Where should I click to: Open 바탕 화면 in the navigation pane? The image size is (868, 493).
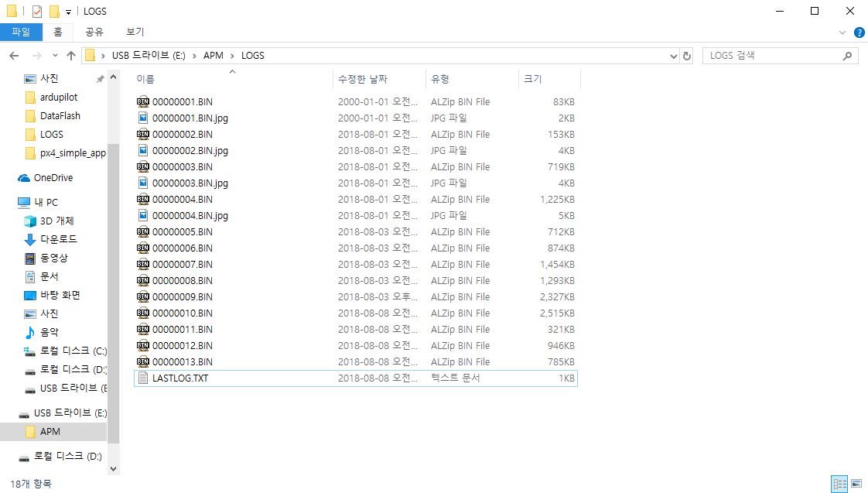60,295
